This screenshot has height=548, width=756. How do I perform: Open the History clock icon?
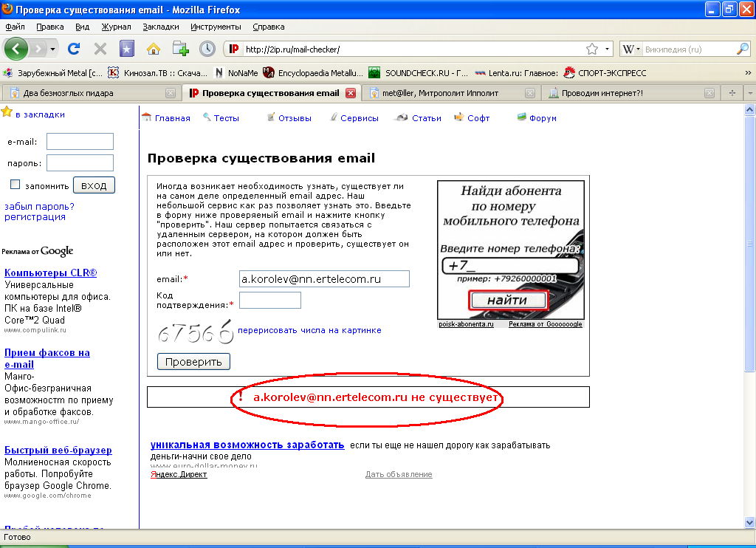point(207,49)
